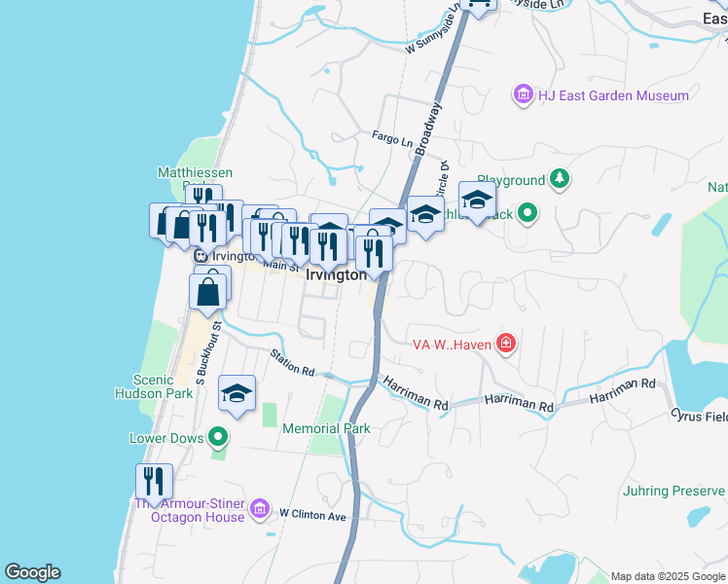Select shopping bag marker on S Buckhout St
This screenshot has height=584, width=728.
coord(209,290)
